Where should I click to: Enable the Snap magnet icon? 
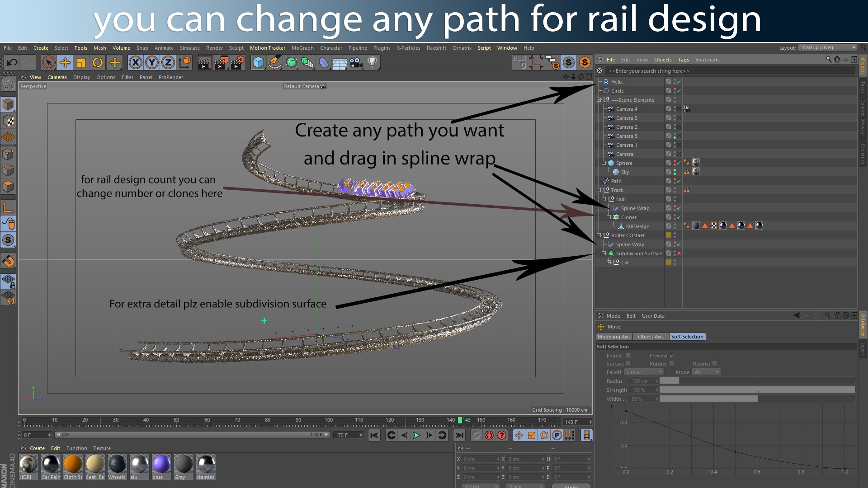coord(8,261)
